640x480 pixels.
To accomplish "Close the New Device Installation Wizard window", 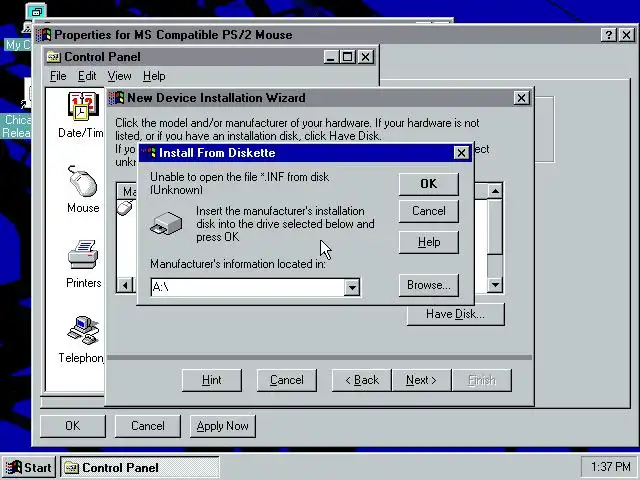I will (x=522, y=98).
